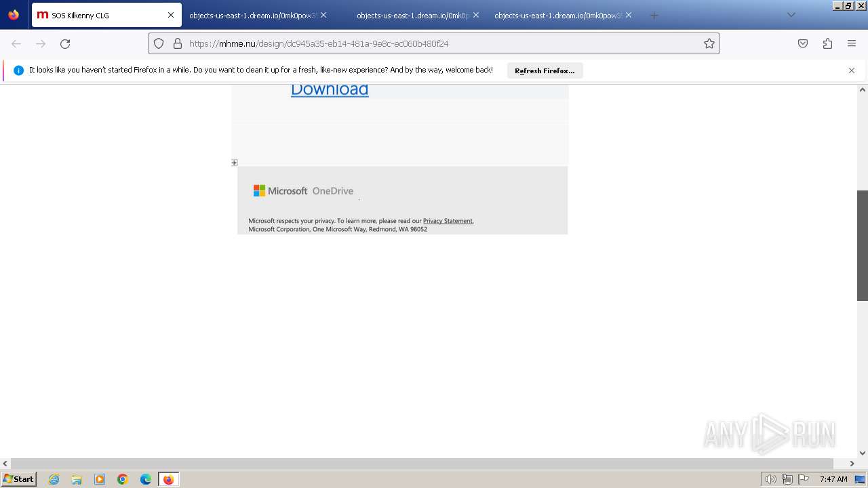Click the show desktop icon in the tray

(x=861, y=479)
